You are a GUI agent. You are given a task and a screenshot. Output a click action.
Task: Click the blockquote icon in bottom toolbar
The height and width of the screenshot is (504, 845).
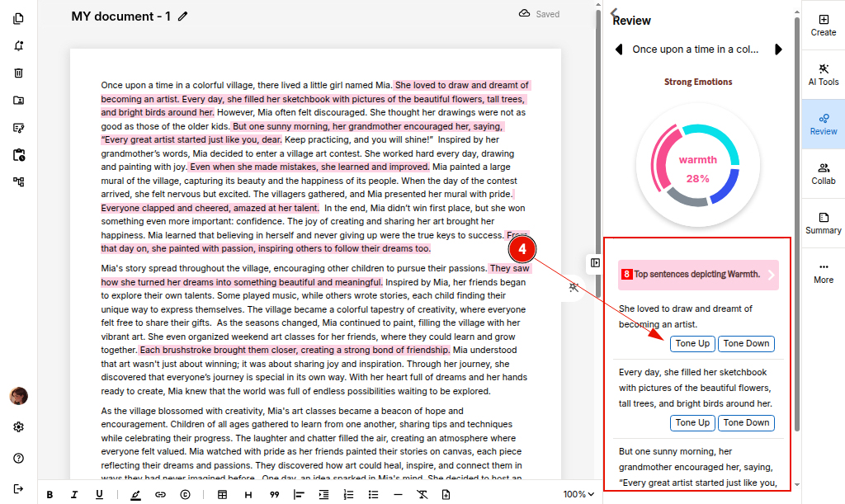274,495
